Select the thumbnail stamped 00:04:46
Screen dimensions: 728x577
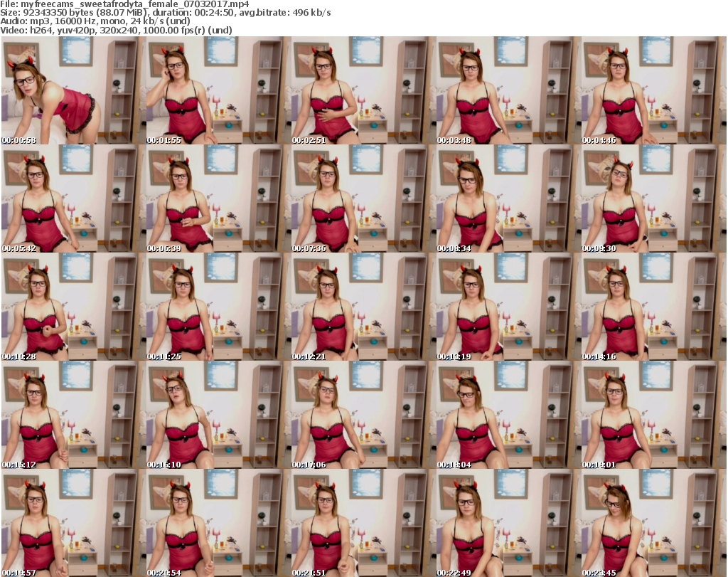click(653, 90)
